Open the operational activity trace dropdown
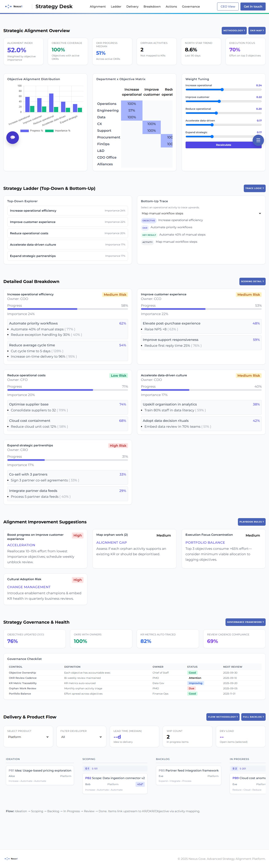The image size is (269, 868). click(x=201, y=213)
